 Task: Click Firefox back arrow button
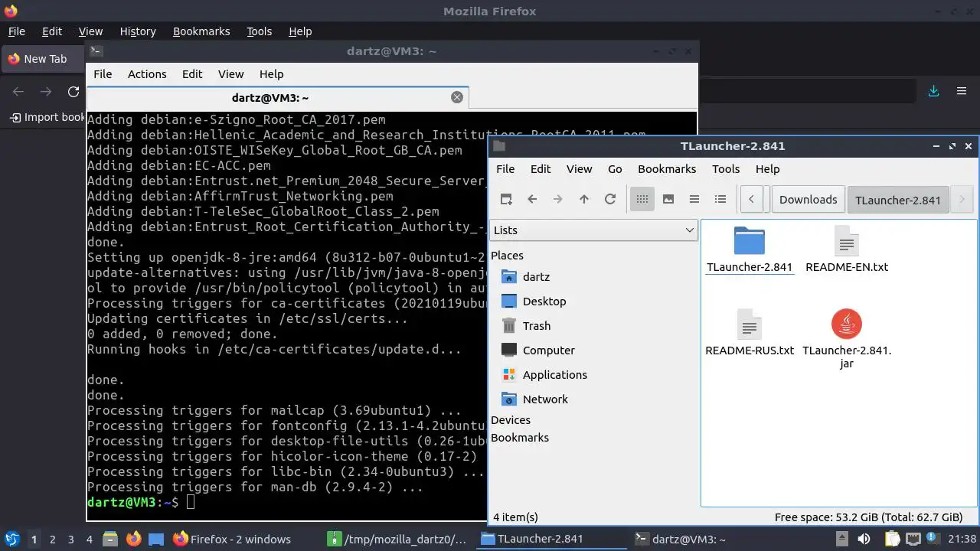coord(18,92)
